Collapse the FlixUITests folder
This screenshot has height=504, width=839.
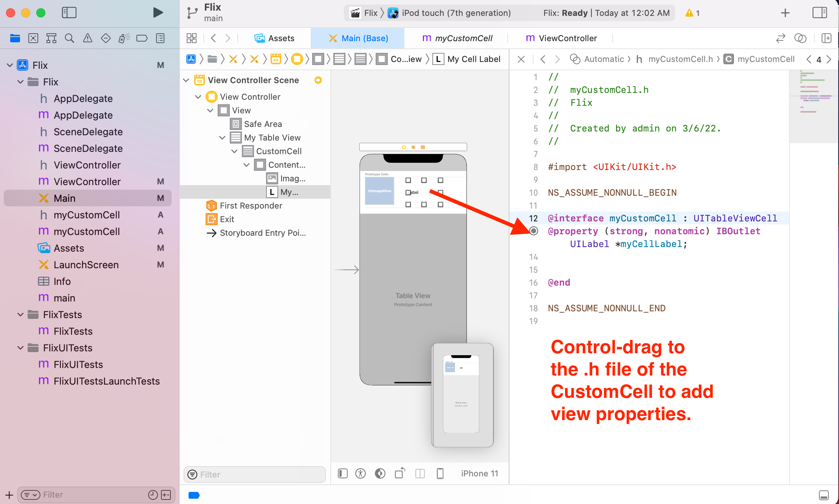point(21,348)
